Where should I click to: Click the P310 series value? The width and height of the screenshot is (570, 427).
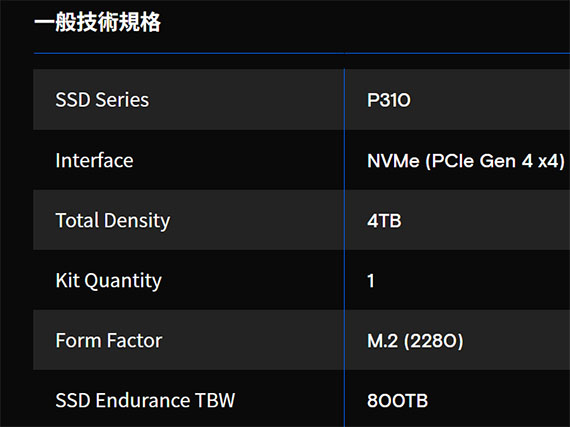click(x=389, y=100)
